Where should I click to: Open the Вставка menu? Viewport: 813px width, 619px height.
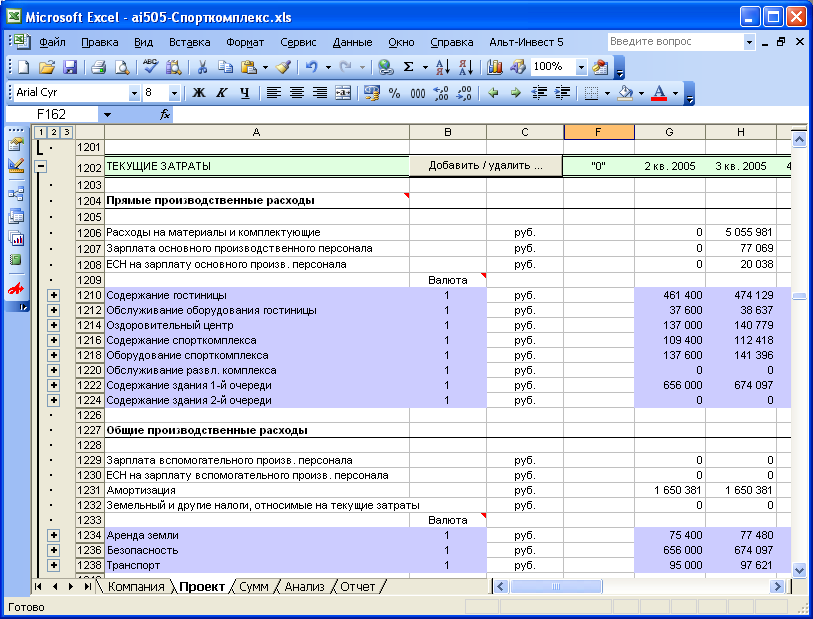[189, 42]
